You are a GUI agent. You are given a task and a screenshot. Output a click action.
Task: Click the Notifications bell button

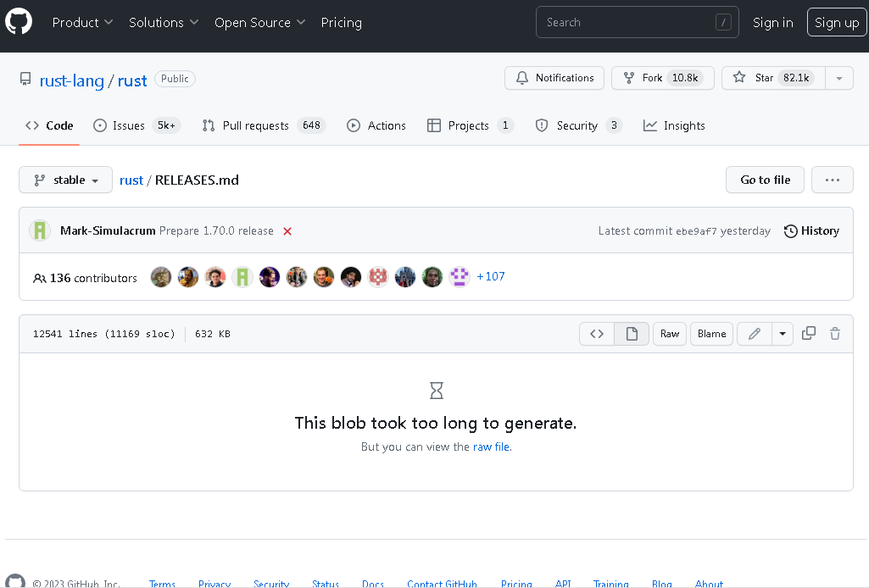tap(554, 78)
